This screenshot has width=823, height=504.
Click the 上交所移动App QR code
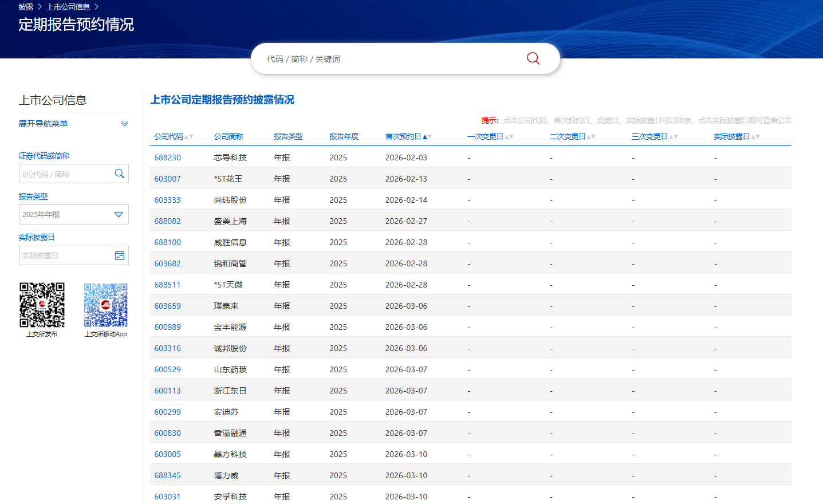[x=106, y=305]
